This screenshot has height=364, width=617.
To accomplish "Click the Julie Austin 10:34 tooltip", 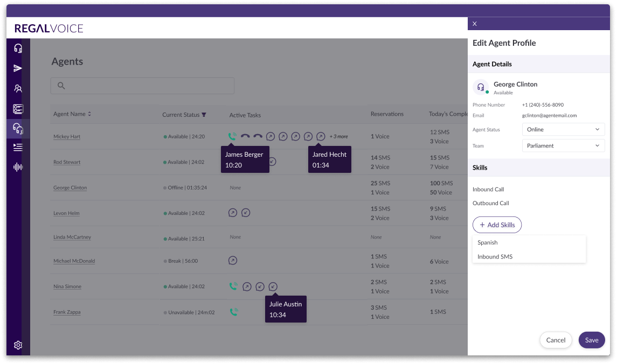I will 286,310.
